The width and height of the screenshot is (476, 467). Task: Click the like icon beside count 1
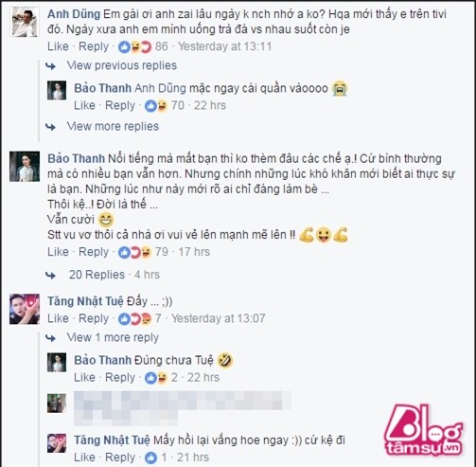150,458
